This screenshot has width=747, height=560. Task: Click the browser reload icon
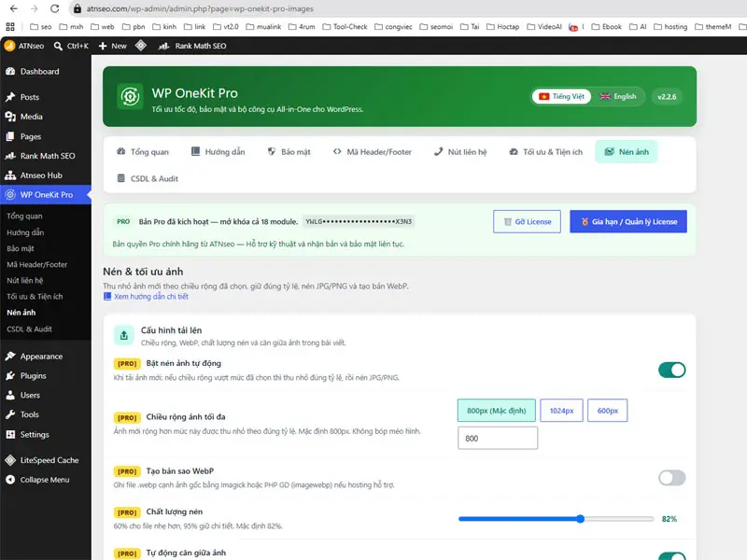(55, 8)
